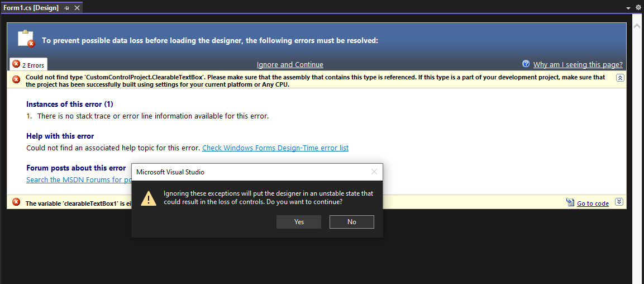The image size is (644, 284).
Task: Expand the clearableTextBox1 error chevron
Action: [620, 202]
